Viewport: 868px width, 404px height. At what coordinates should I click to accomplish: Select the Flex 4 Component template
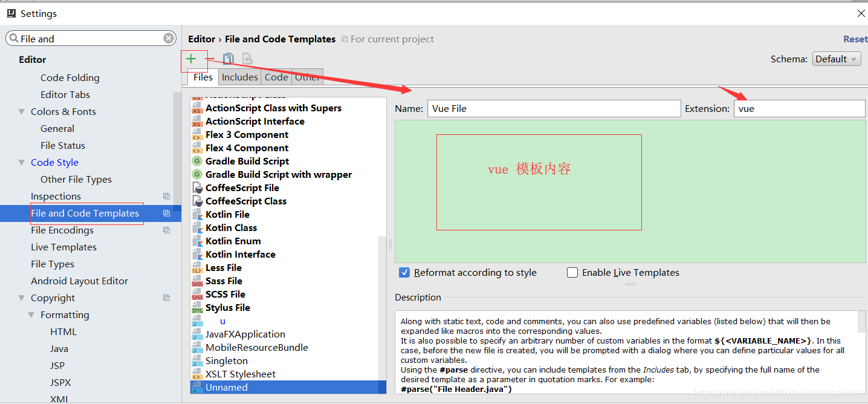247,148
